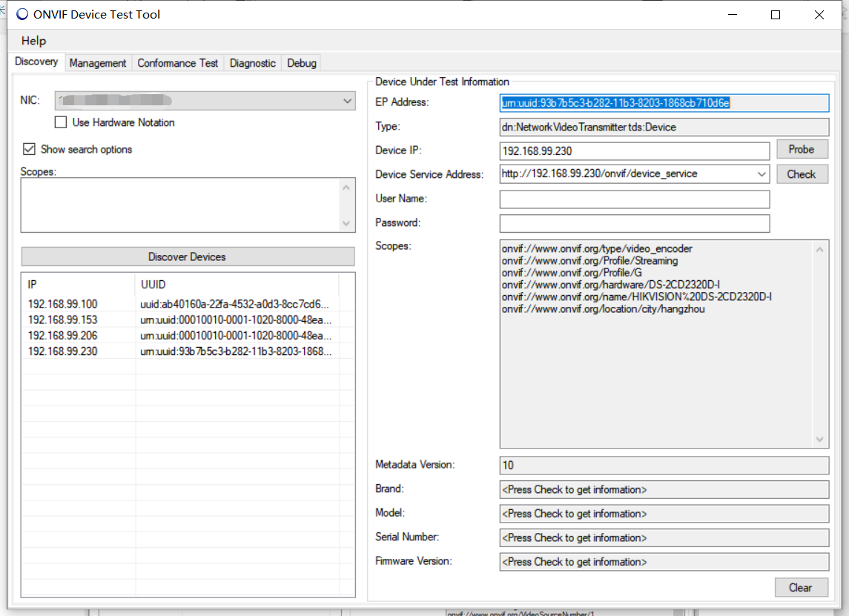Switch to the Management tab
This screenshot has height=616, width=849.
(x=97, y=63)
